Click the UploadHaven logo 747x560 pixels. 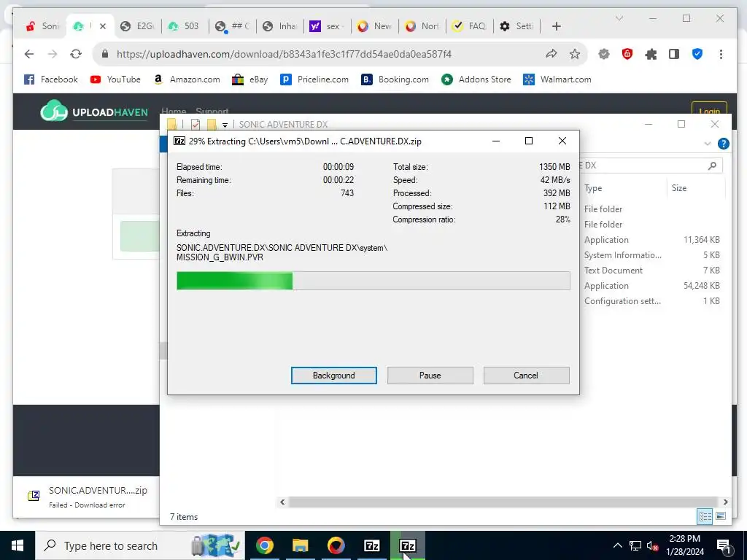click(94, 112)
